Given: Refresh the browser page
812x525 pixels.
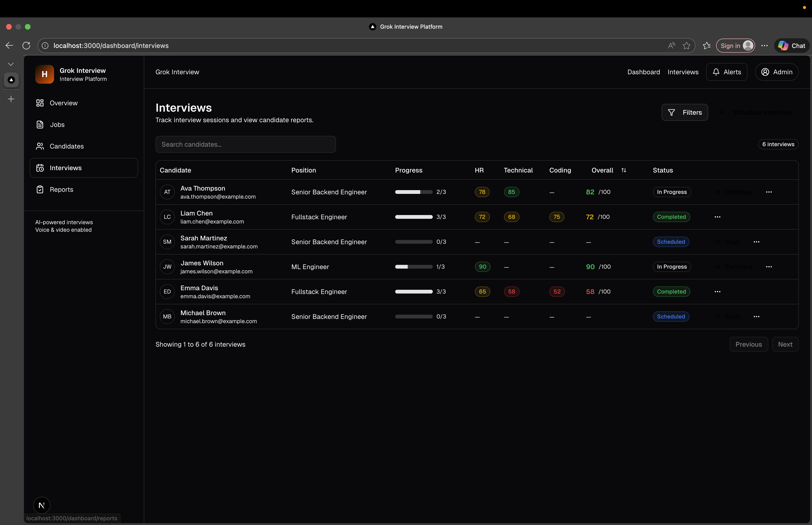Looking at the screenshot, I should pyautogui.click(x=26, y=46).
